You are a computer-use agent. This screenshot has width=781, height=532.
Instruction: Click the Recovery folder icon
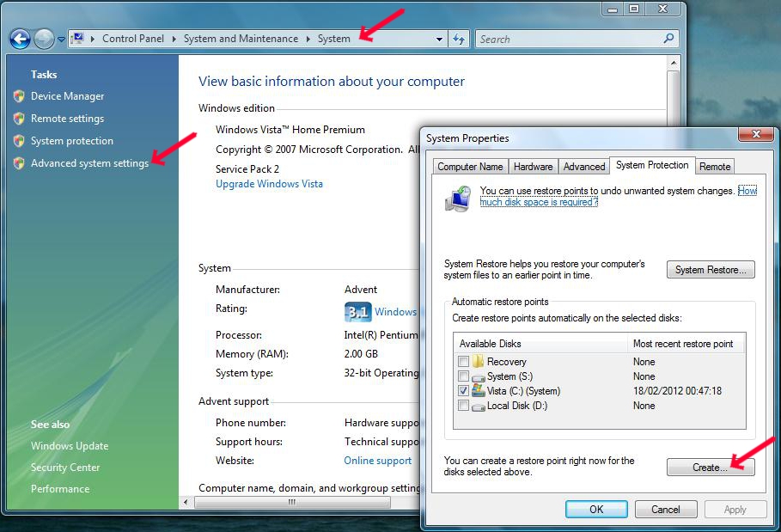pyautogui.click(x=479, y=361)
